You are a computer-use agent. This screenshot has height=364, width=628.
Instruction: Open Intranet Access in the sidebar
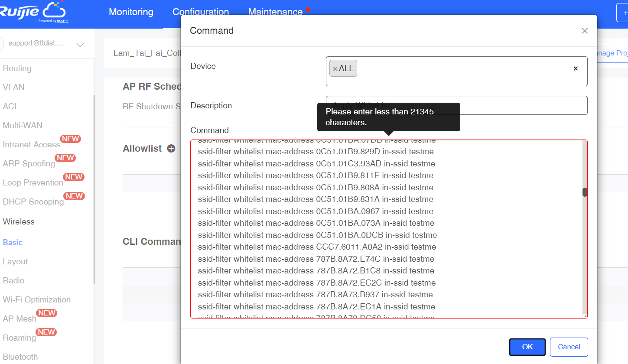(31, 144)
